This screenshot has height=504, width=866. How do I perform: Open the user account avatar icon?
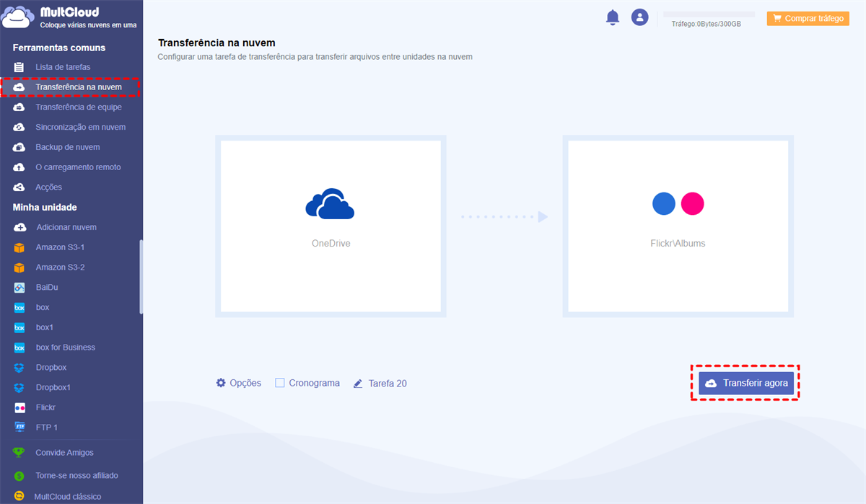click(639, 17)
